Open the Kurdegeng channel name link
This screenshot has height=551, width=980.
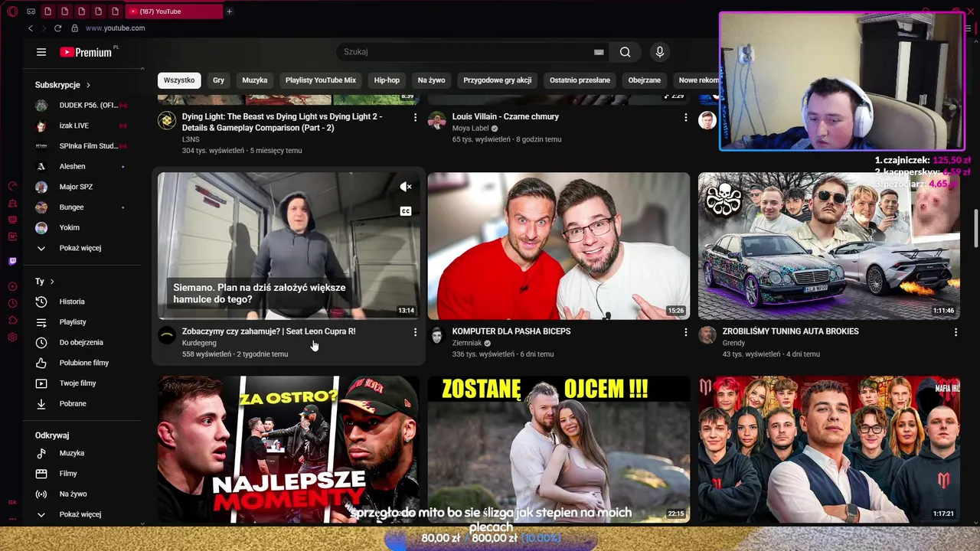click(x=199, y=343)
